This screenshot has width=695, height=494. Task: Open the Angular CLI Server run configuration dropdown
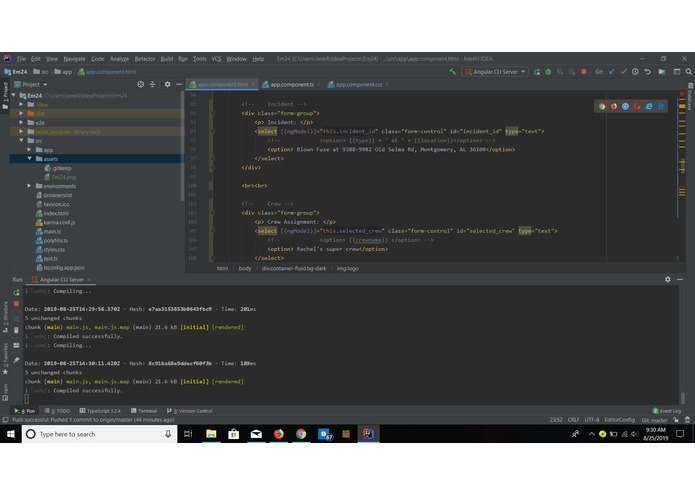click(495, 72)
